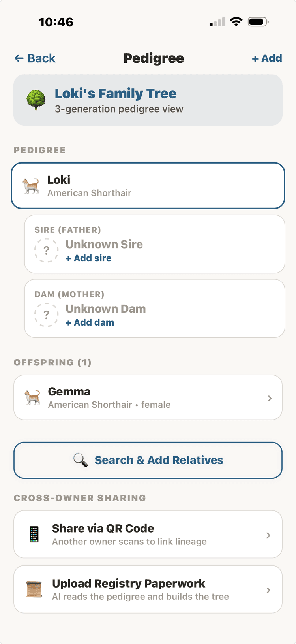This screenshot has width=296, height=644.
Task: Tap Gemma's cat avatar icon
Action: click(32, 397)
